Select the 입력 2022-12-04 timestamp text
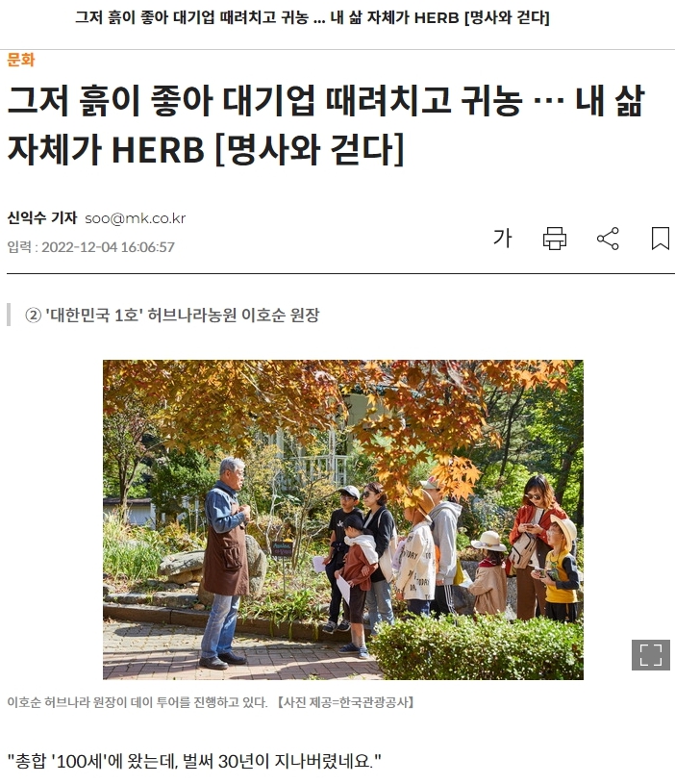The height and width of the screenshot is (784, 675). [x=90, y=247]
